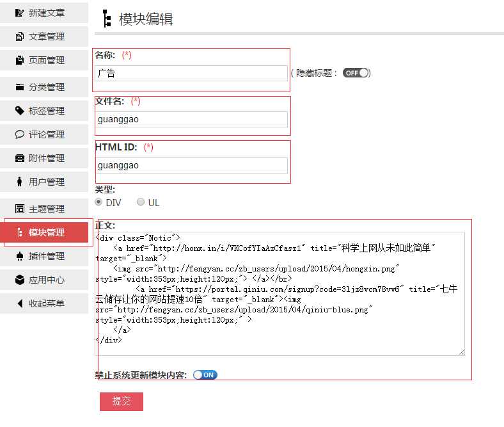
Task: Click the page management icon
Action: (x=20, y=60)
